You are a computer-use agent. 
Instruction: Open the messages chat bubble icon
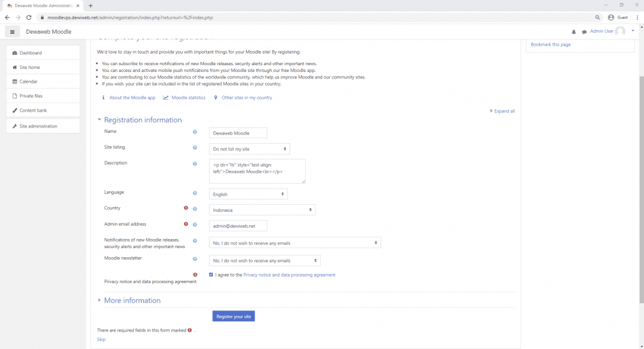click(584, 31)
